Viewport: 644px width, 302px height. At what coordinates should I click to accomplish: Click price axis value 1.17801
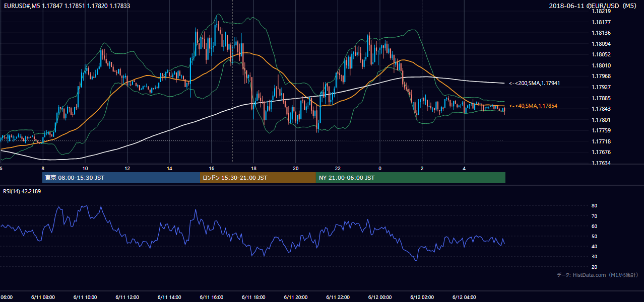[601, 120]
